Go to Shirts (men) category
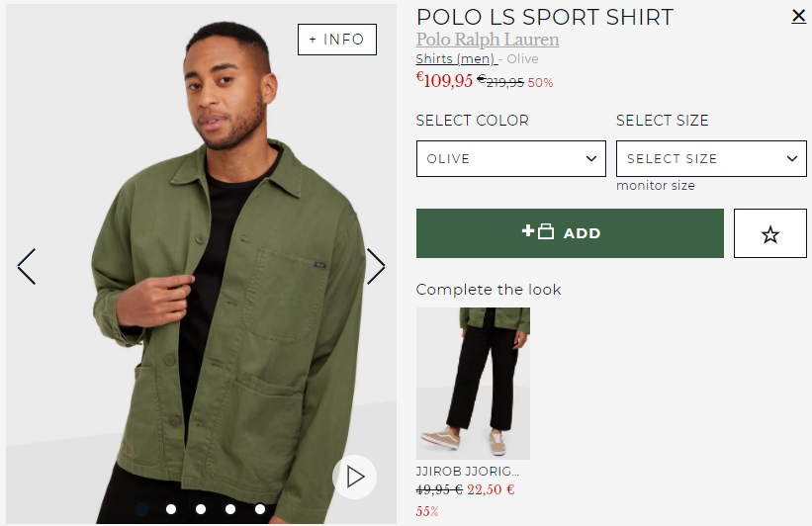 coord(455,59)
